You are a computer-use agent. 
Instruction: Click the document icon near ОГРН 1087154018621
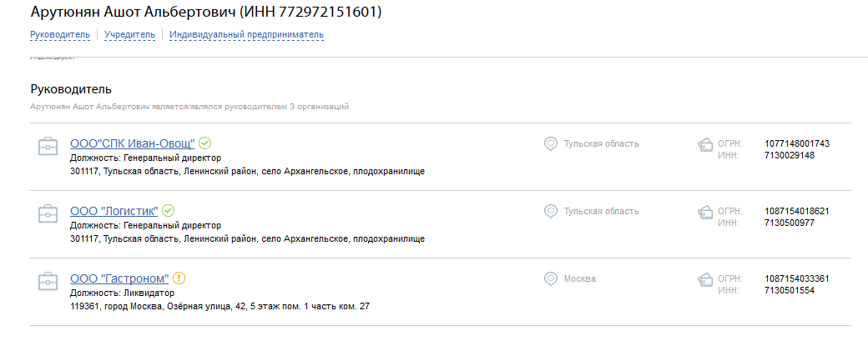(x=704, y=213)
